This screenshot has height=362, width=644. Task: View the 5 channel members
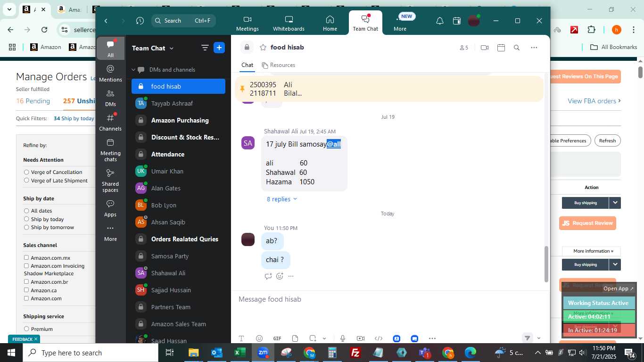464,48
